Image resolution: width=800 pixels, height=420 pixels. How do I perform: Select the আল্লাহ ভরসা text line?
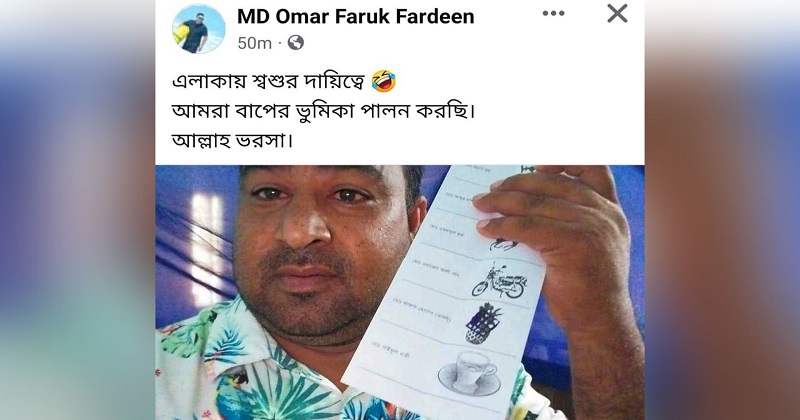click(233, 140)
